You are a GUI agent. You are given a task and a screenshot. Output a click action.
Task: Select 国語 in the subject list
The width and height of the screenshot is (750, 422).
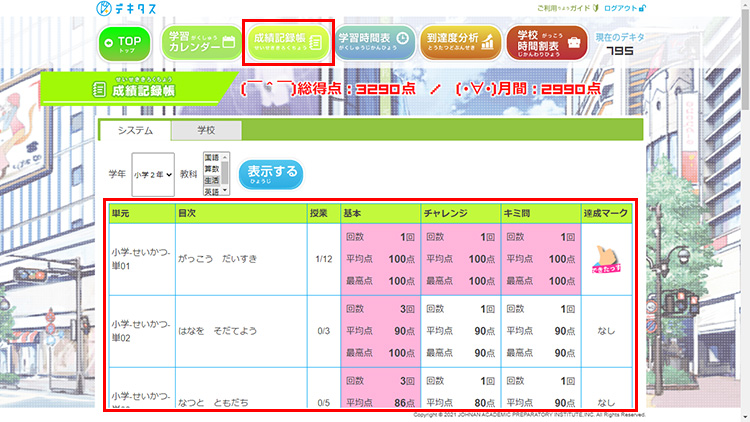pos(212,158)
